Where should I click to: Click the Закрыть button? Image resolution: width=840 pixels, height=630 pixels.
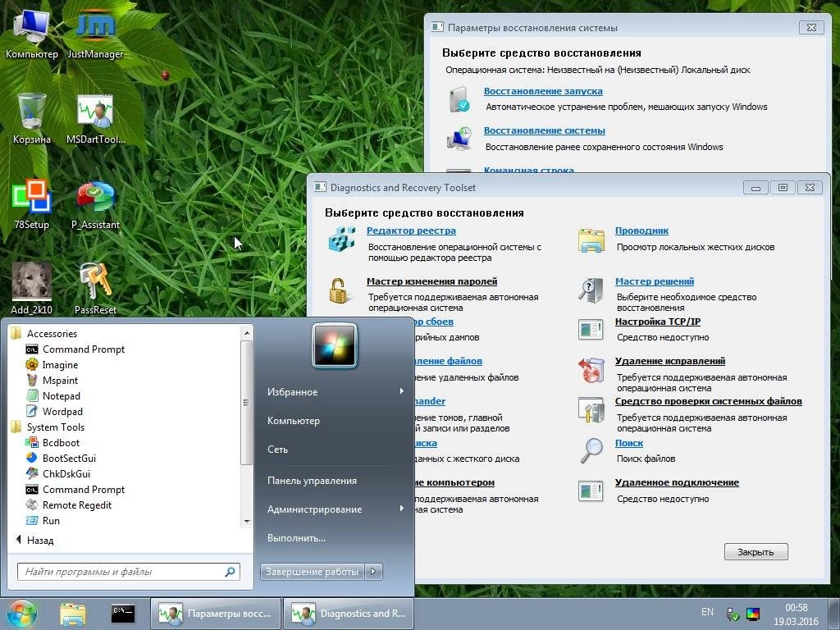(x=756, y=552)
